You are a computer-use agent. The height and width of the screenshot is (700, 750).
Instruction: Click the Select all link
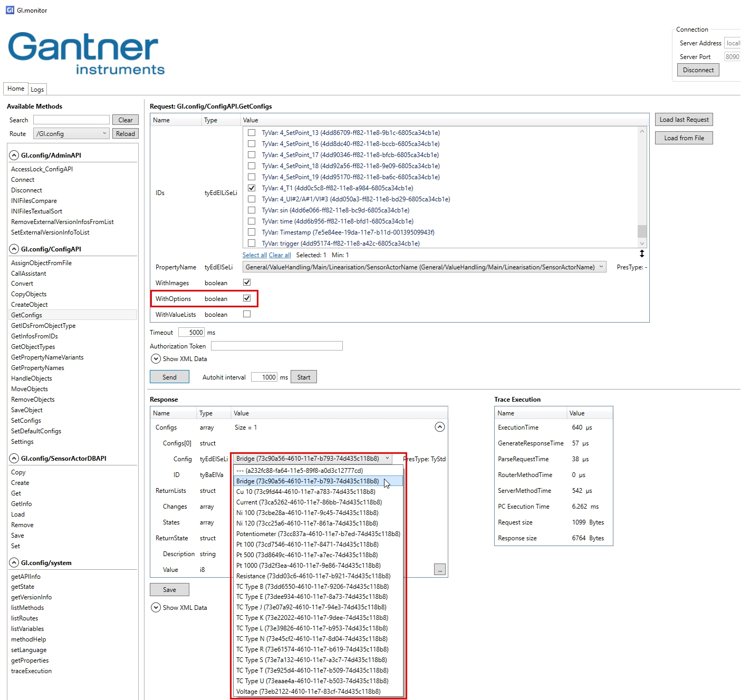[x=254, y=255]
